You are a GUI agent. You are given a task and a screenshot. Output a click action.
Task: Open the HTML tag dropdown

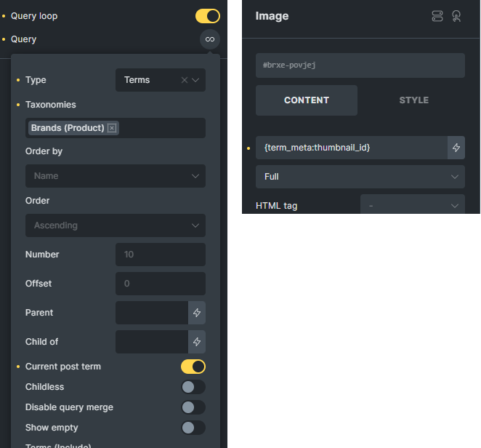412,206
